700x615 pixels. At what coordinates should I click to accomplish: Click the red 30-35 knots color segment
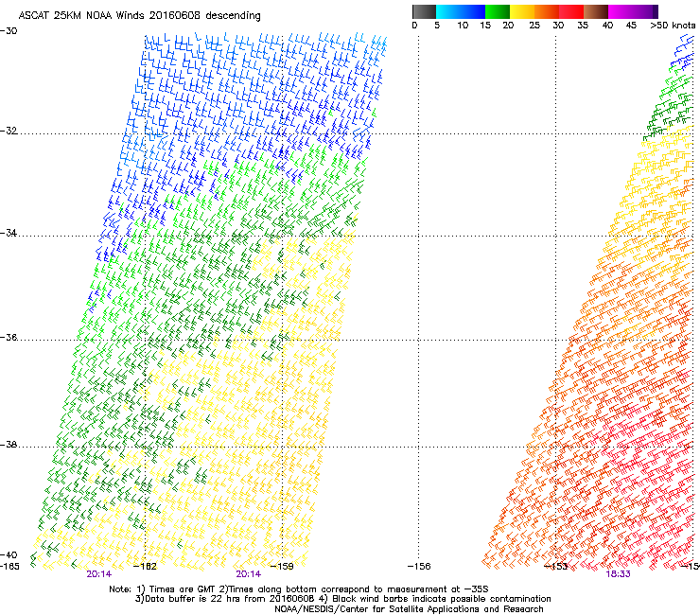pos(571,11)
